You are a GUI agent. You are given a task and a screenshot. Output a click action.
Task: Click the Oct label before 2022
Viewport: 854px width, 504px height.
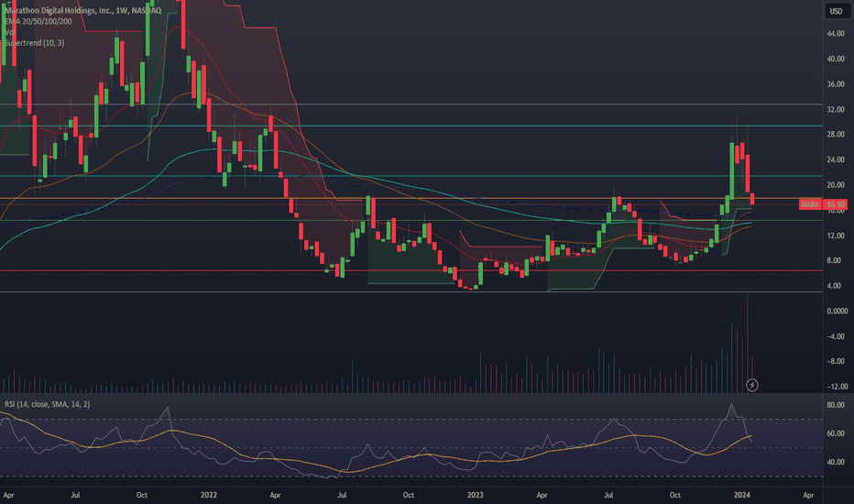click(x=142, y=495)
